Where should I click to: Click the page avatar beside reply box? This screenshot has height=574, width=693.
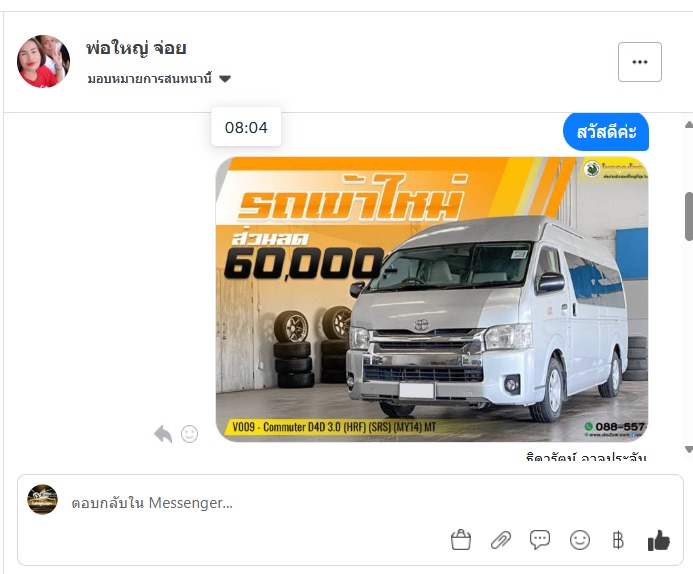pos(42,499)
